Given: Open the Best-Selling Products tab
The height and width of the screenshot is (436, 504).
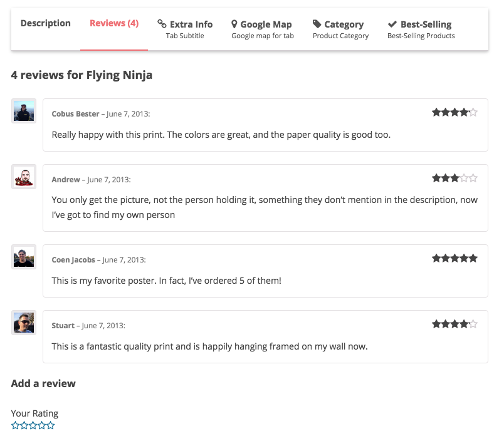Looking at the screenshot, I should tap(421, 29).
